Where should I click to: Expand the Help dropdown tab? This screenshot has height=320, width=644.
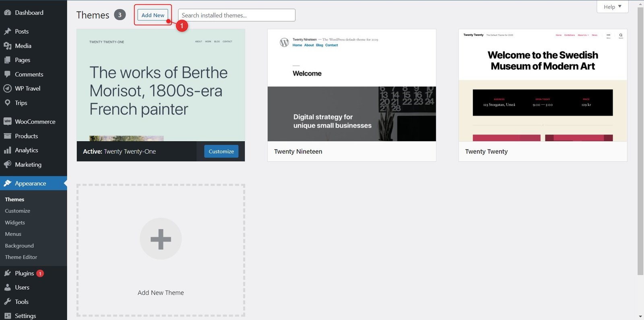(613, 6)
